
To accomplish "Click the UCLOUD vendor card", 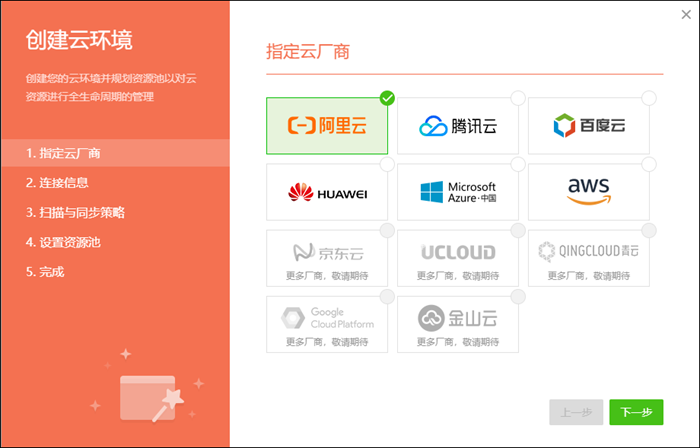I will [x=458, y=258].
